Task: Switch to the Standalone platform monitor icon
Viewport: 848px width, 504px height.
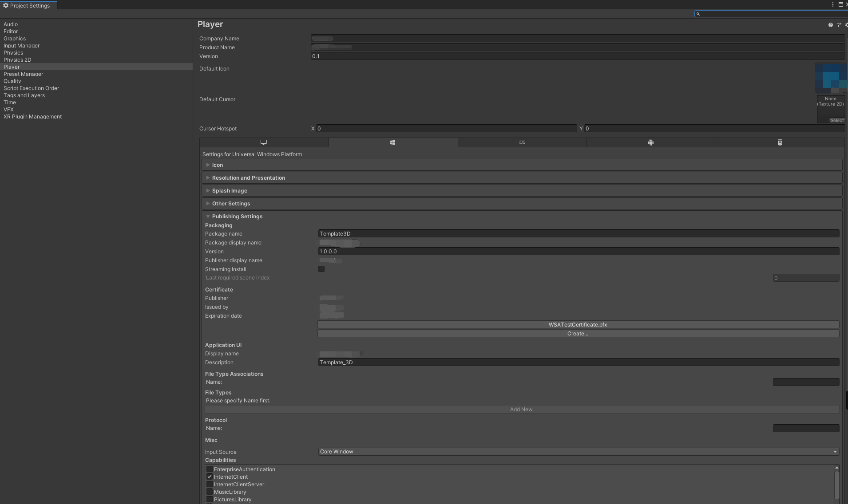Action: pos(264,142)
